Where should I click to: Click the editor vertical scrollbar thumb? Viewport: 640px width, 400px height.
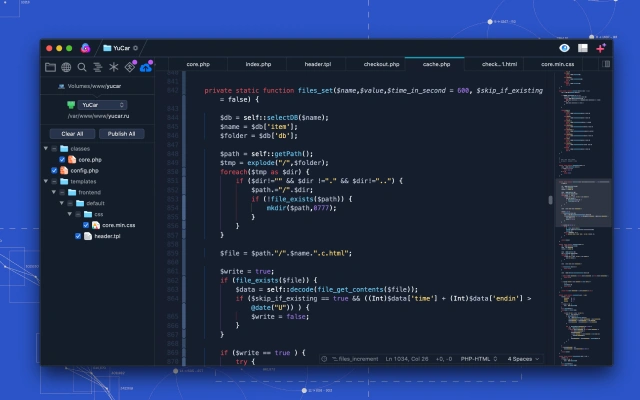pyautogui.click(x=550, y=200)
